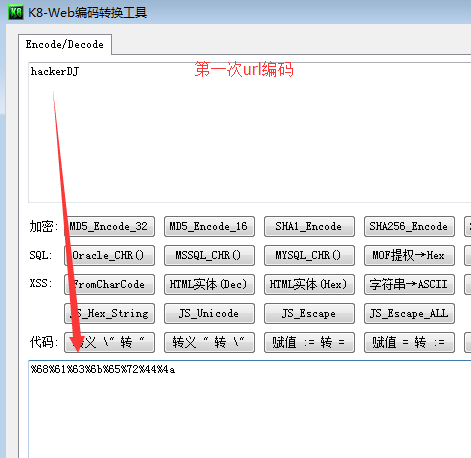Click the 字符串→ASCII button
Viewport: 471px width, 458px height.
click(409, 285)
